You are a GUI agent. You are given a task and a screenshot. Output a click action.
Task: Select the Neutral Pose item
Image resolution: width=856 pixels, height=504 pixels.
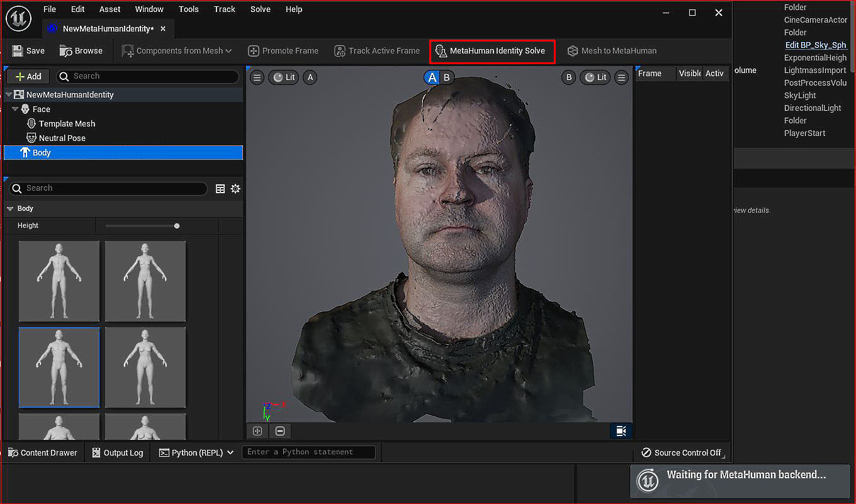(62, 138)
